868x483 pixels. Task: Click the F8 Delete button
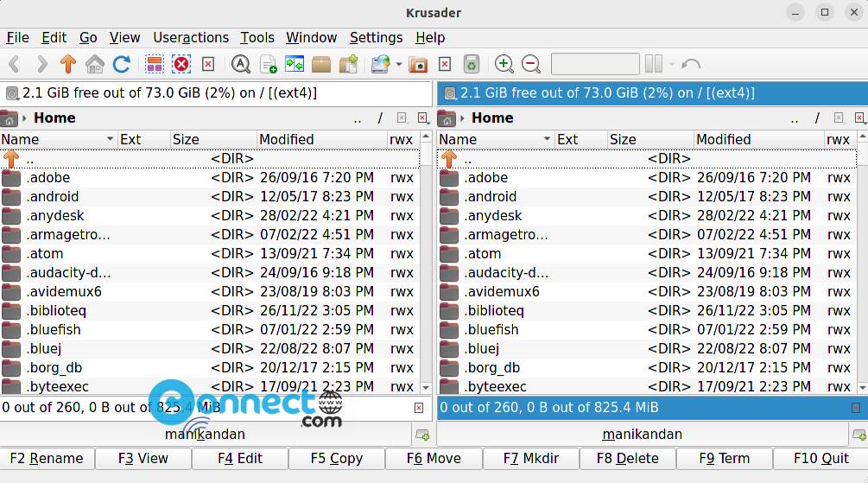tap(628, 459)
